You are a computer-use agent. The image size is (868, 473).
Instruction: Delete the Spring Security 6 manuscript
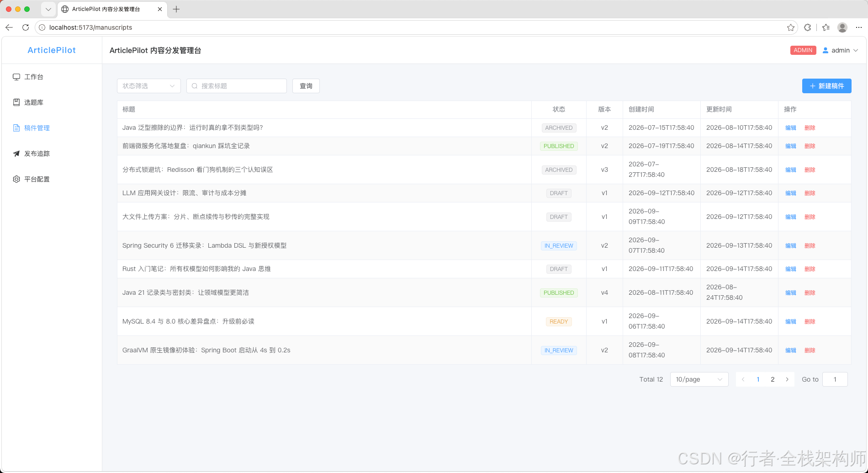[x=810, y=246]
